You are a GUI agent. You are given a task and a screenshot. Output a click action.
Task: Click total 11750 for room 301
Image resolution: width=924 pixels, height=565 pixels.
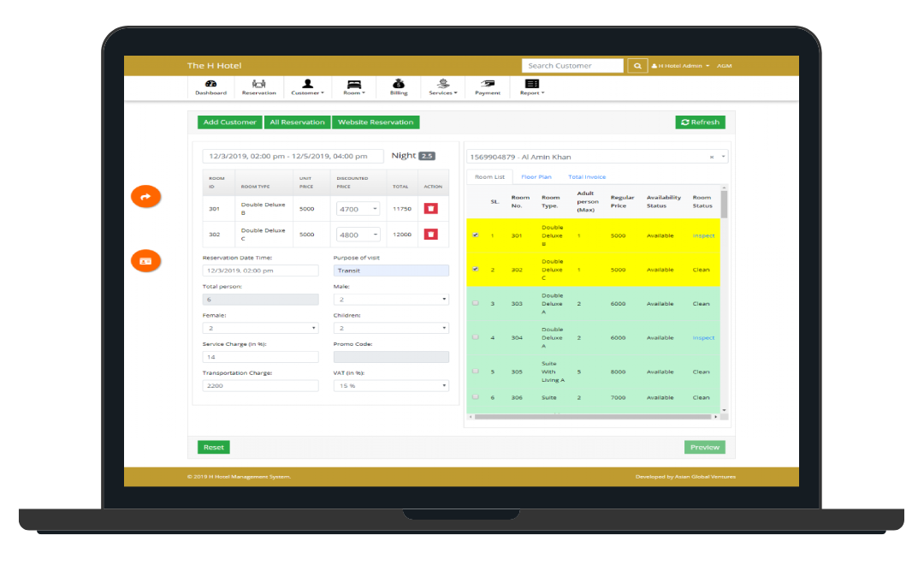(x=402, y=209)
